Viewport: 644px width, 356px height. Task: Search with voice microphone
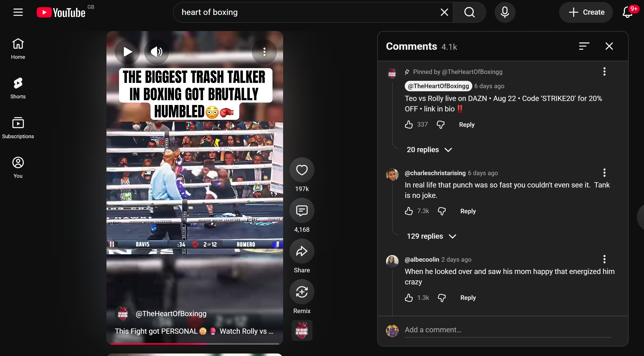(x=505, y=12)
